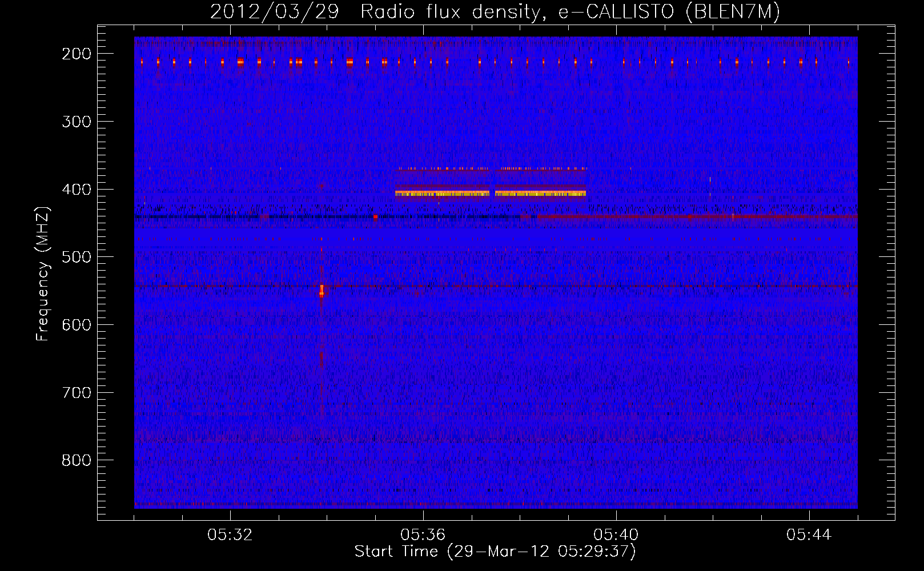Click the 05:36 time tick label

point(423,535)
